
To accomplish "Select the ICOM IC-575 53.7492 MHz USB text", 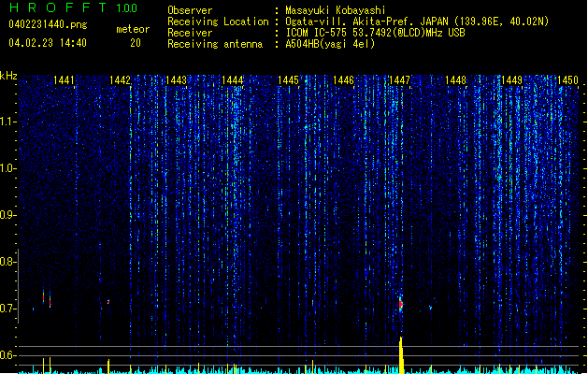I will tap(375, 33).
